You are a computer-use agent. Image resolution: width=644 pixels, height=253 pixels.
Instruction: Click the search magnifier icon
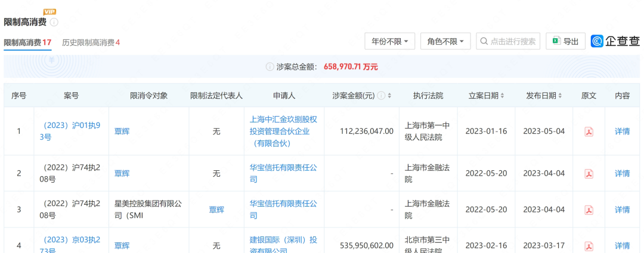click(484, 41)
